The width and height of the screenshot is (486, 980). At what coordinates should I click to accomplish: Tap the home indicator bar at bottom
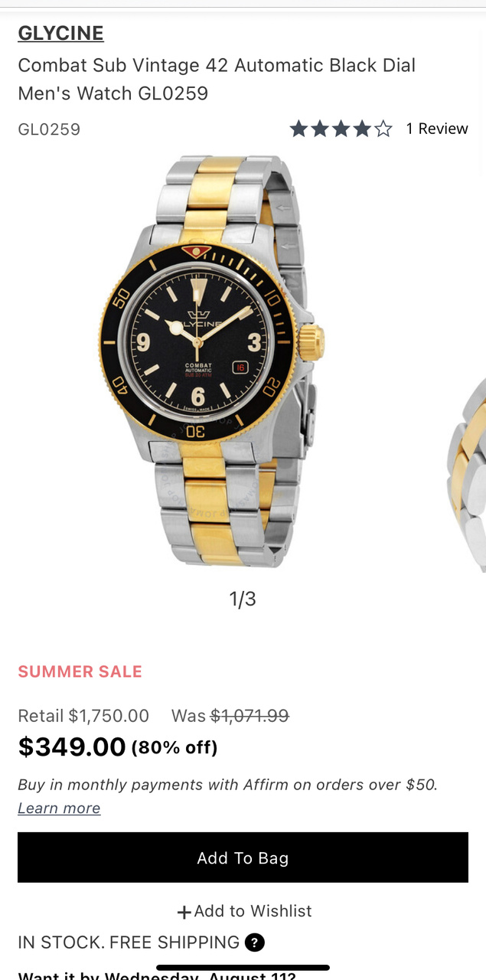pos(243,968)
